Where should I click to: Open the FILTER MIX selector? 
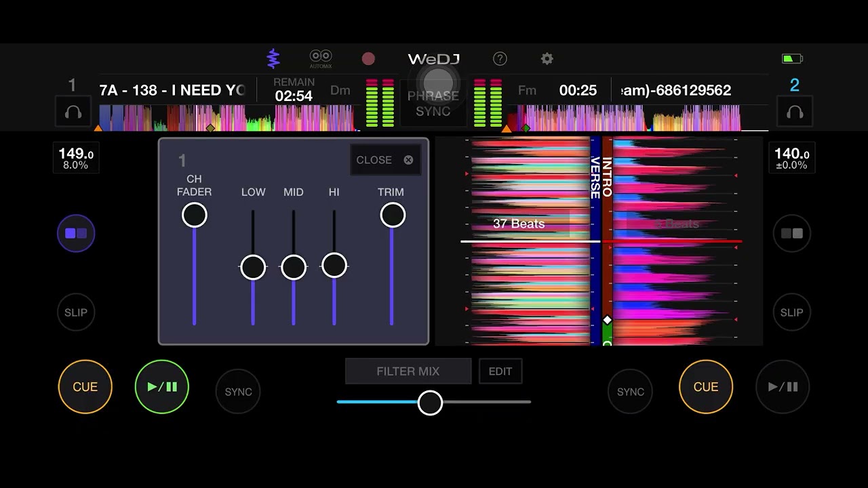(408, 371)
